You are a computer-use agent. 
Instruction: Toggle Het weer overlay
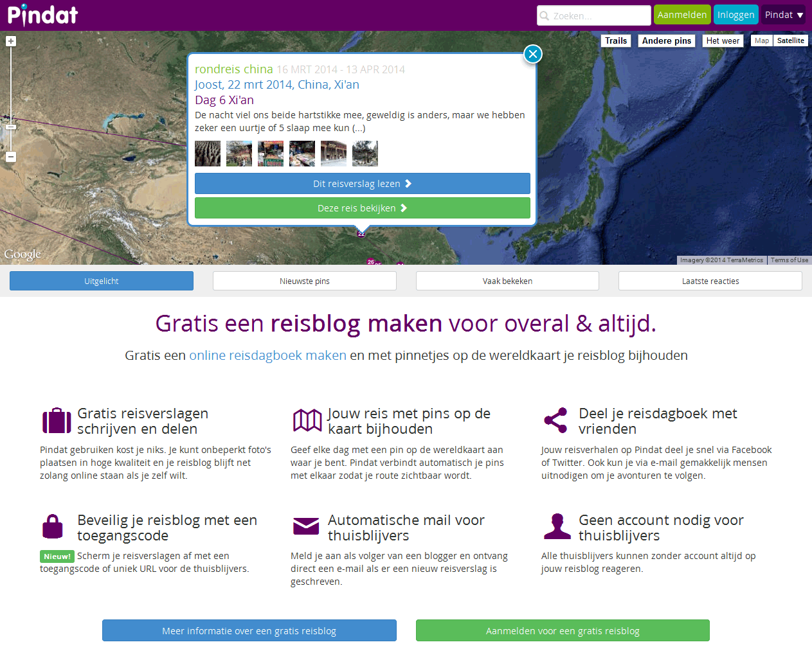723,40
